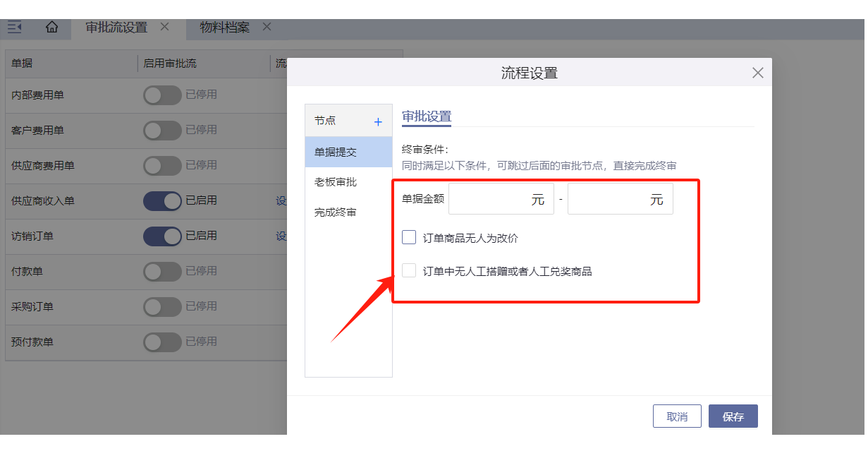Disable approval flow for 供应商收入单
Image resolution: width=868 pixels, height=451 pixels.
tap(162, 201)
